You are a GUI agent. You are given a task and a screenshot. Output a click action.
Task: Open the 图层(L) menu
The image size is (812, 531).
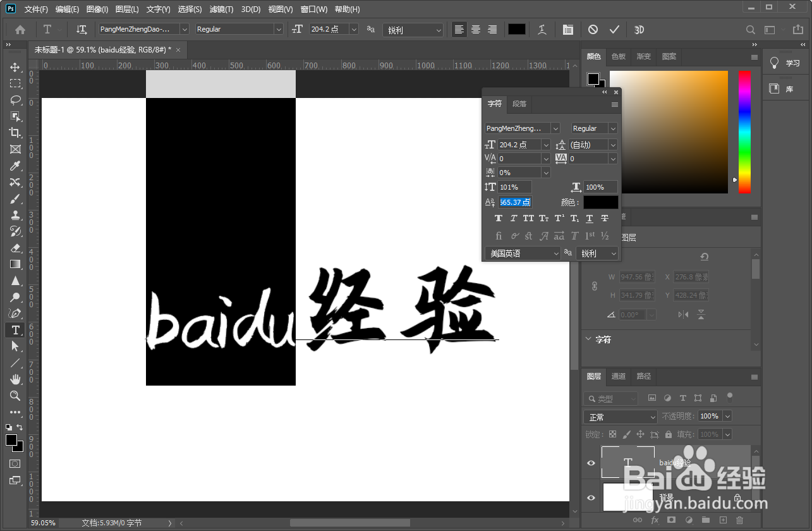(x=128, y=9)
